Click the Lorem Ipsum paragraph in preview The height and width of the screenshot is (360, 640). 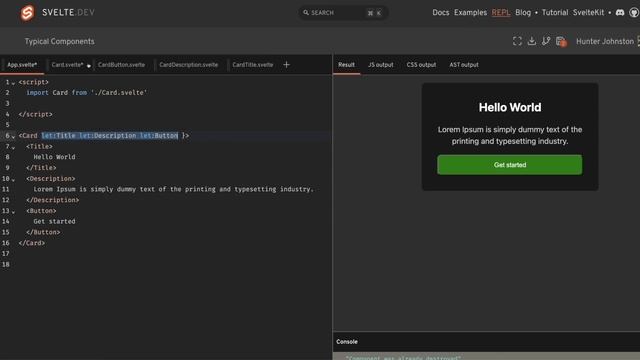(510, 135)
